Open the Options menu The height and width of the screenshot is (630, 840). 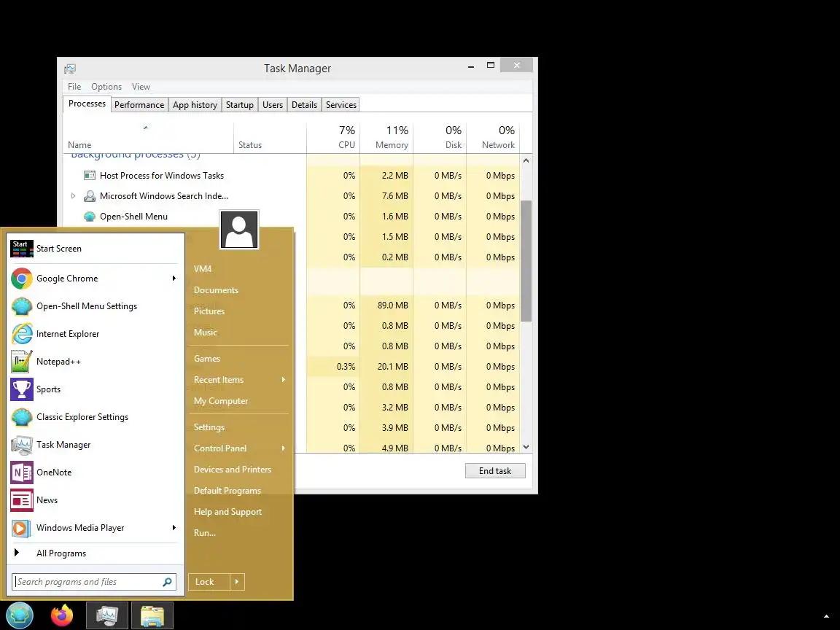(x=106, y=87)
